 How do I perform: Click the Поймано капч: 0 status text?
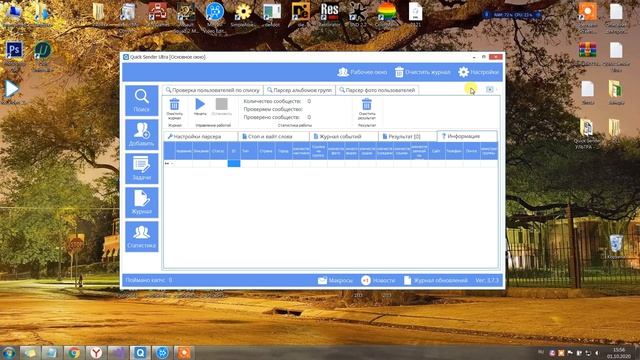pos(149,280)
